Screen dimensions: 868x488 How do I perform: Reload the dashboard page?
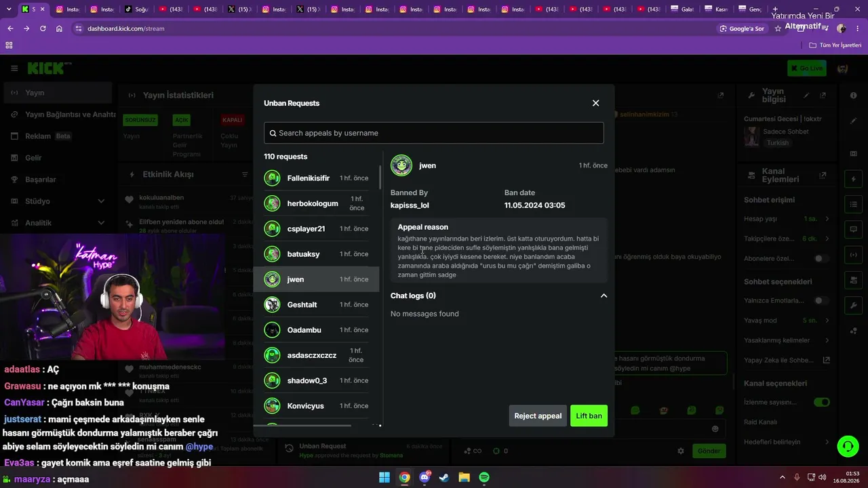point(43,28)
